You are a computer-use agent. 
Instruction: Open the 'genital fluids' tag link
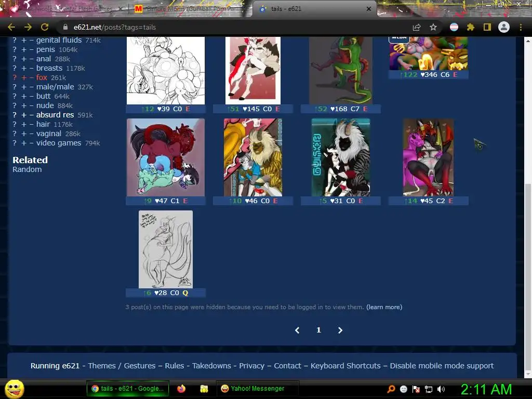(x=59, y=40)
